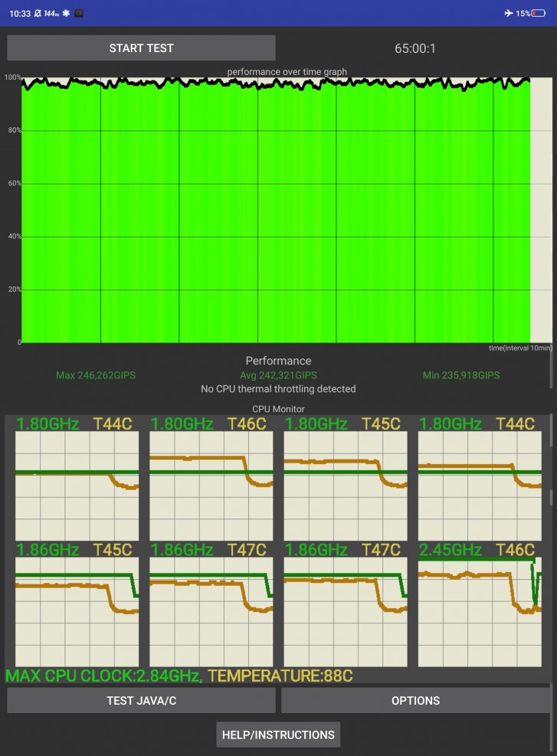Tap the airplane mode icon in status bar
The image size is (557, 756).
[509, 13]
